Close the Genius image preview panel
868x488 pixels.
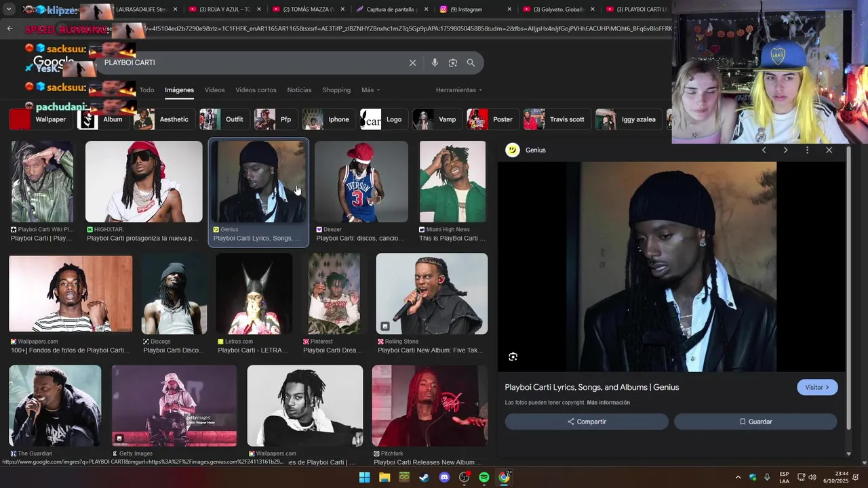tap(829, 150)
